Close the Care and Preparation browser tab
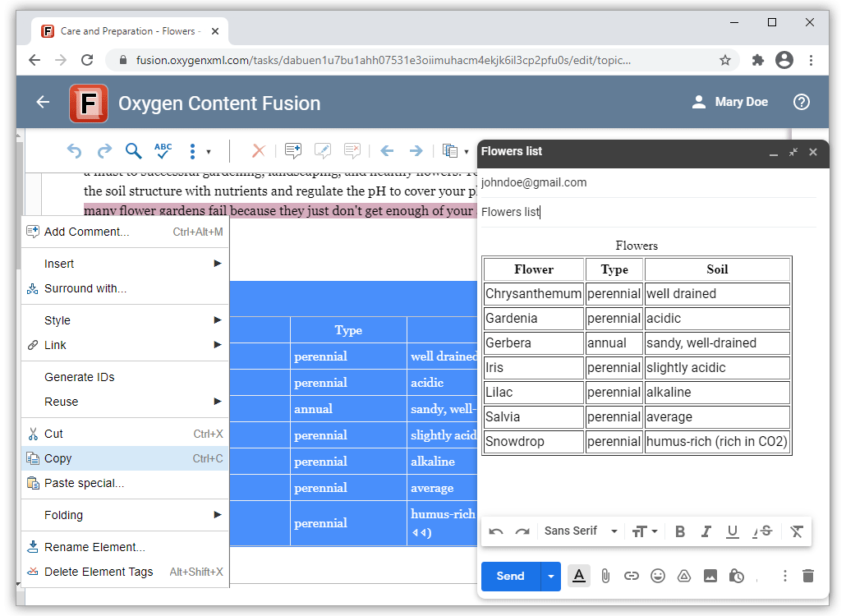The width and height of the screenshot is (846, 616). 214,31
